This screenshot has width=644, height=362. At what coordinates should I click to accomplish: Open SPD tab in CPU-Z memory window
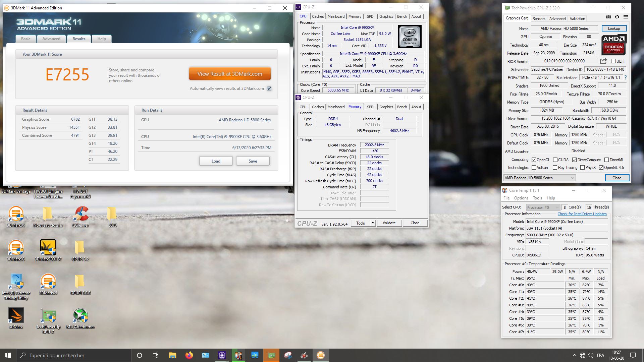[370, 107]
